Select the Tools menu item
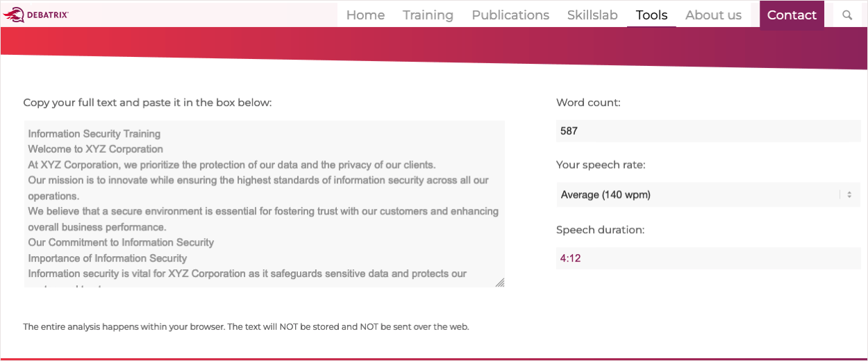 (x=651, y=15)
